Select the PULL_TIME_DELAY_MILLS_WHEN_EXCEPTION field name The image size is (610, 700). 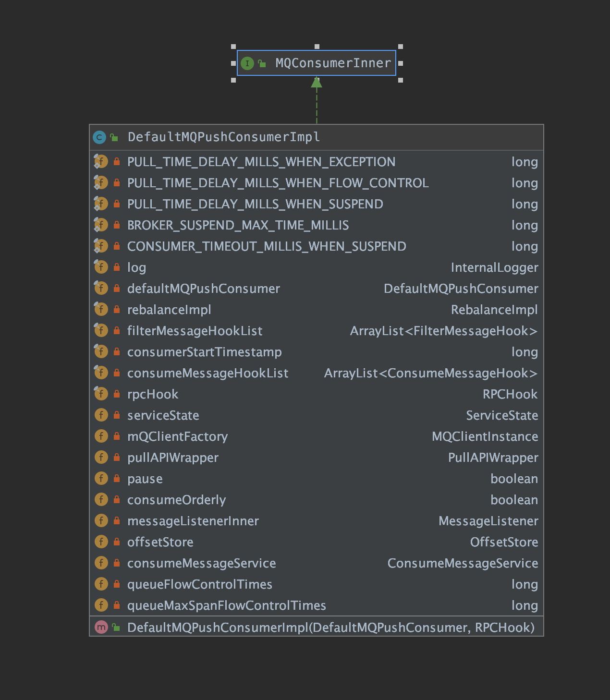pyautogui.click(x=261, y=162)
